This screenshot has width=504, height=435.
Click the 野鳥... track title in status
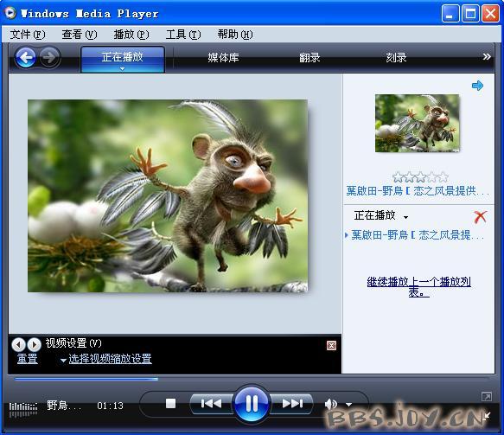[x=64, y=405]
